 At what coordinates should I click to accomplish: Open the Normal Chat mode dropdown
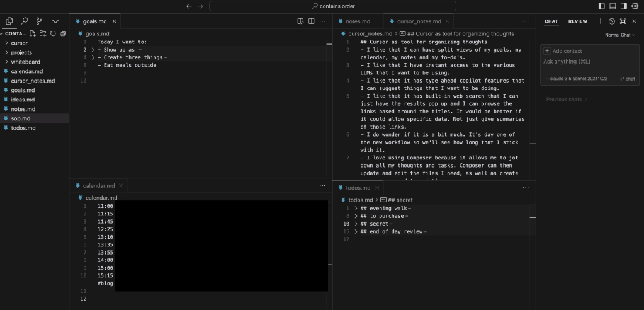click(x=619, y=35)
